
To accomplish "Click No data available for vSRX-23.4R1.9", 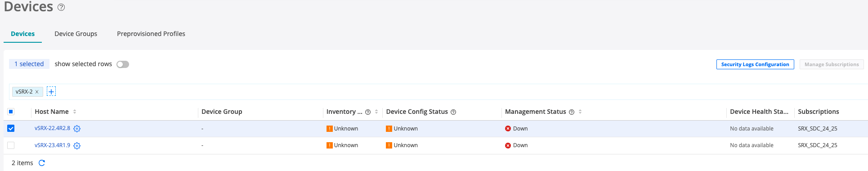I will 752,145.
